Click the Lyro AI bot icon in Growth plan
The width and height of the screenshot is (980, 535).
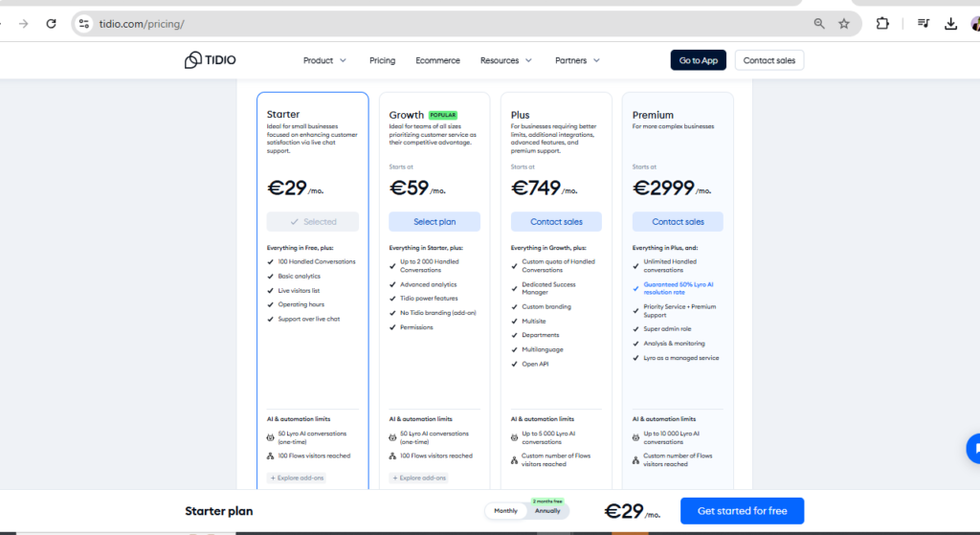coord(392,437)
